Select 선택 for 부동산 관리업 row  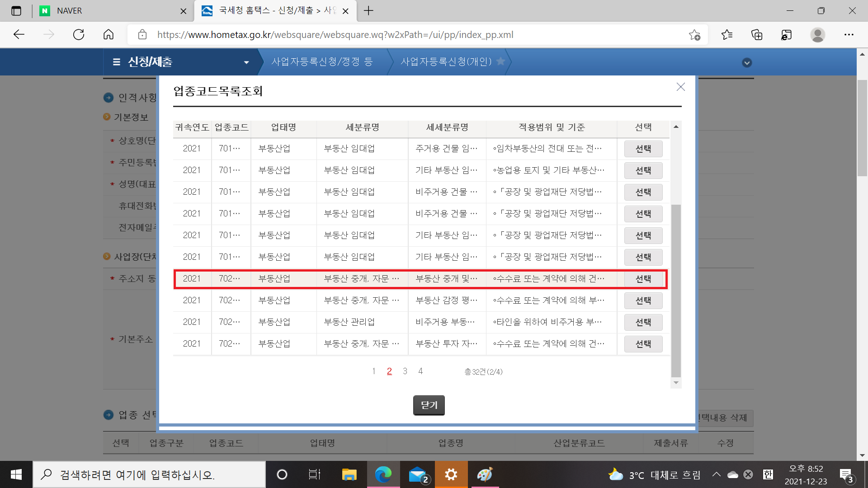point(643,322)
